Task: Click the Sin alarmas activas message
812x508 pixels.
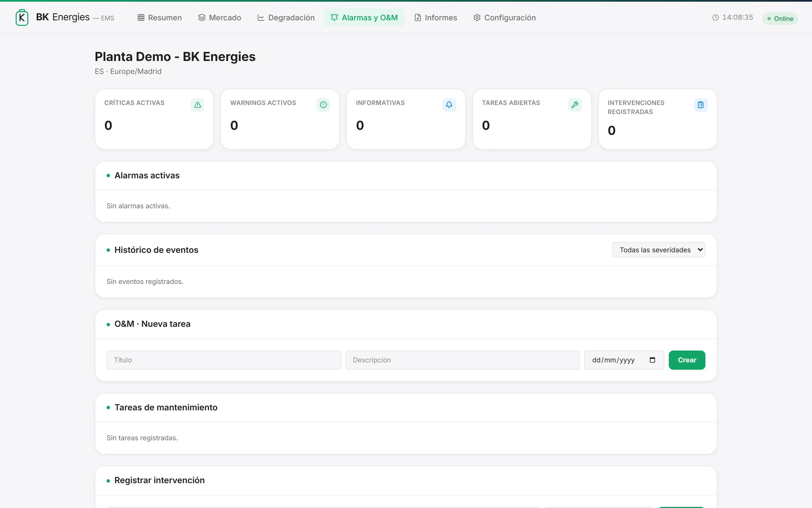Action: tap(138, 206)
